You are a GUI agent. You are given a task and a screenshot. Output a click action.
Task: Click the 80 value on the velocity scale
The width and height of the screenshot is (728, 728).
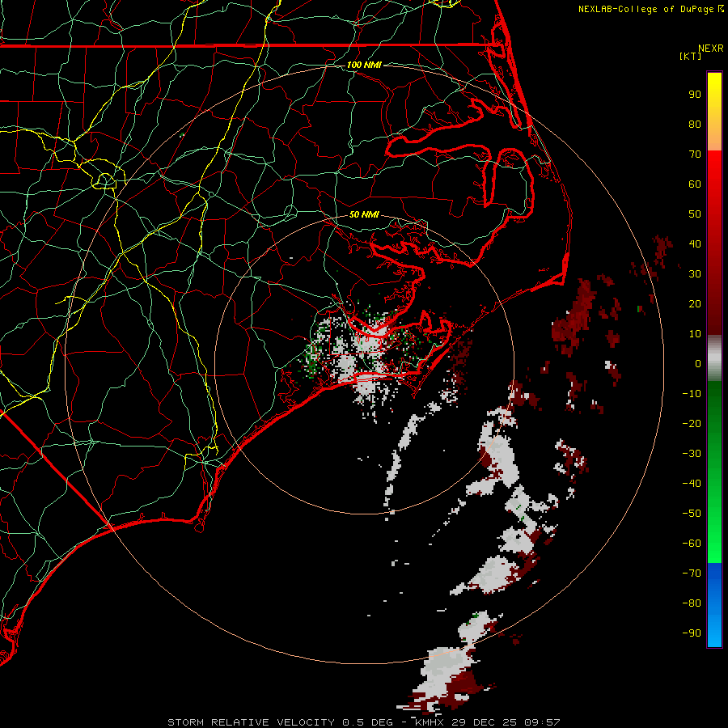click(x=695, y=124)
